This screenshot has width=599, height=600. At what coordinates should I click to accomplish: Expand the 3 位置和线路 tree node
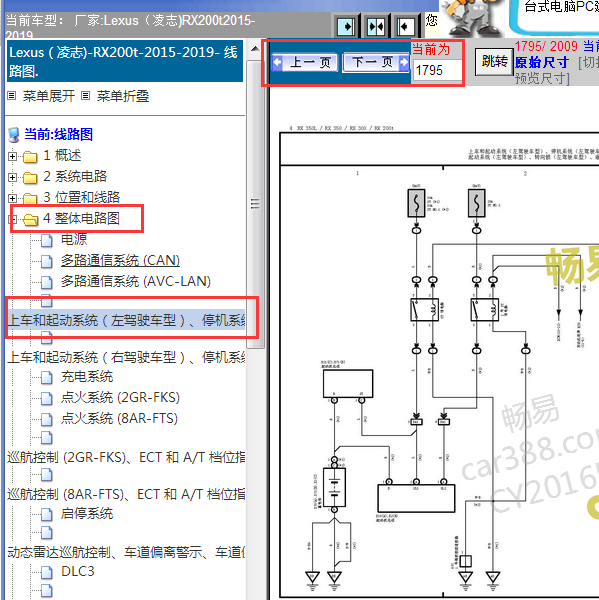12,198
